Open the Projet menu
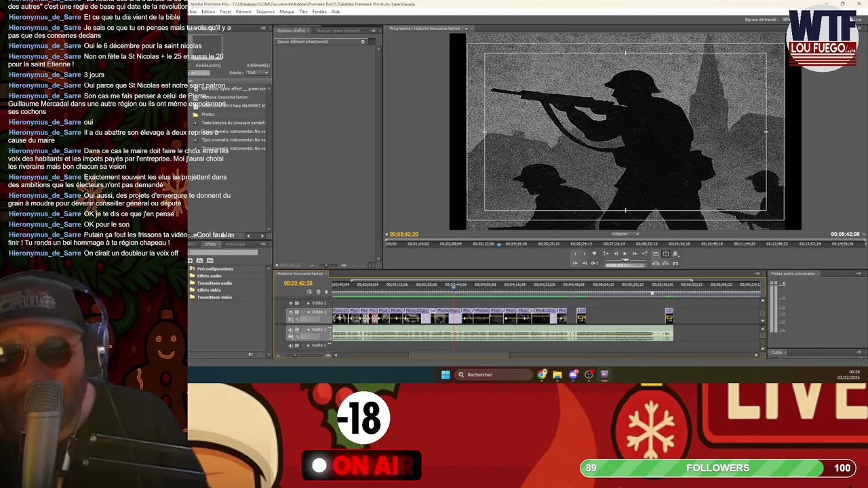The height and width of the screenshot is (488, 868). click(225, 12)
